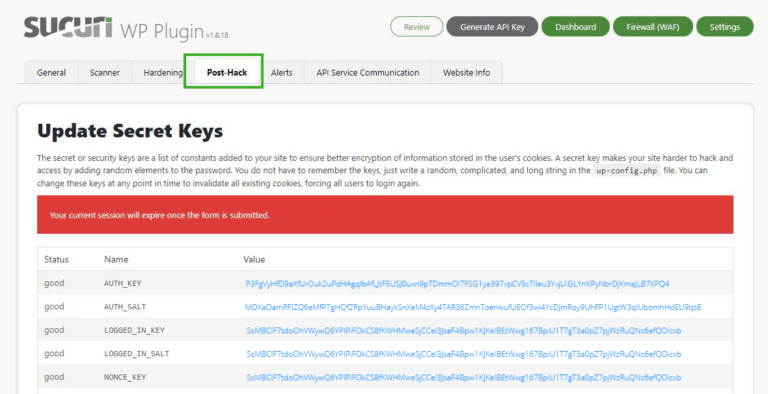Click the Sucuri logo
The width and height of the screenshot is (768, 394).
click(x=68, y=27)
